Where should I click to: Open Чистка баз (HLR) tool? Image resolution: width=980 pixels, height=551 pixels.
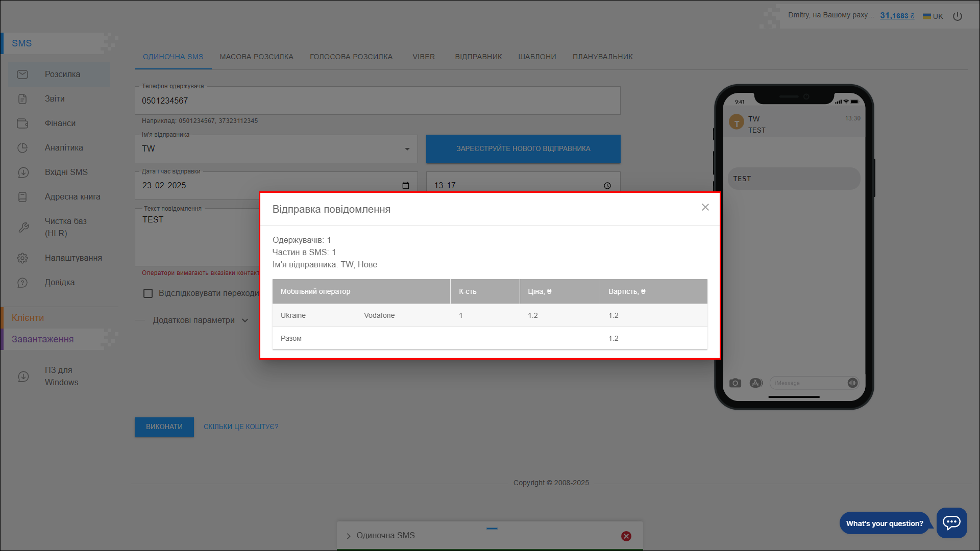(65, 228)
